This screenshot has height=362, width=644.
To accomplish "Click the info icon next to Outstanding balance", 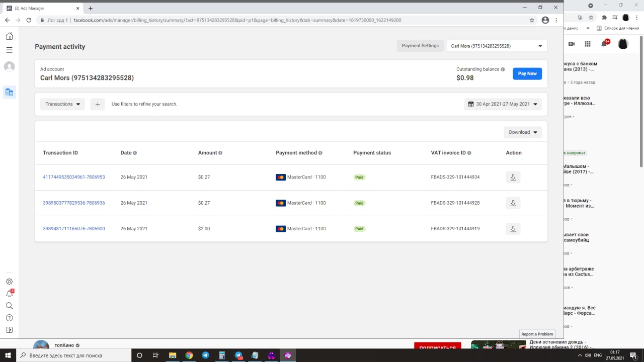I will pos(503,69).
